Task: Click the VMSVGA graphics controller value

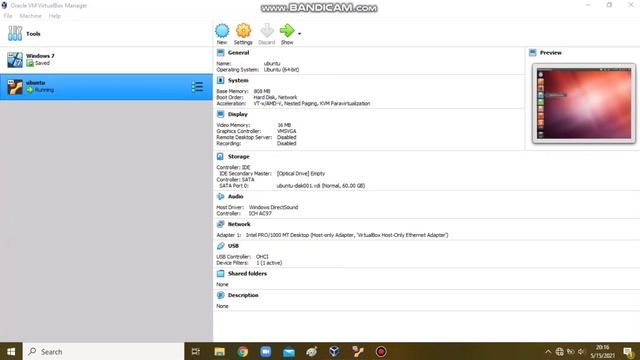Action: 287,131
